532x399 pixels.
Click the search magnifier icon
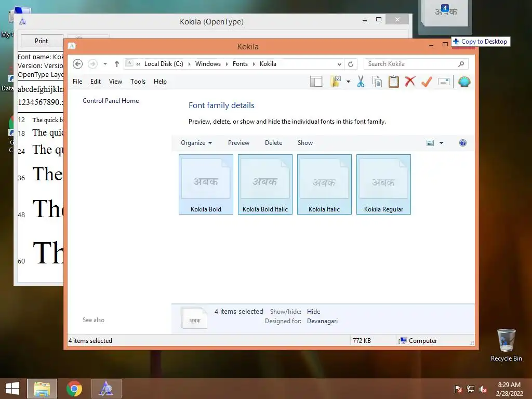(x=461, y=64)
